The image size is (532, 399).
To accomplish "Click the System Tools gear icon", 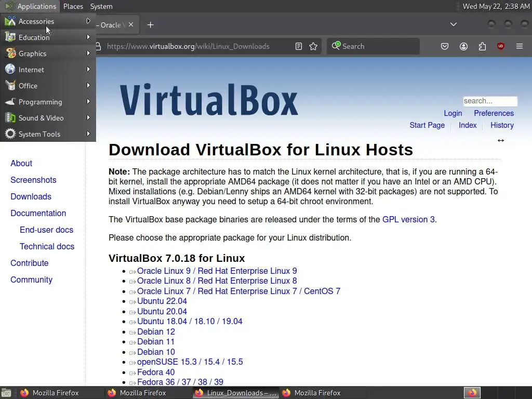I will (10, 134).
